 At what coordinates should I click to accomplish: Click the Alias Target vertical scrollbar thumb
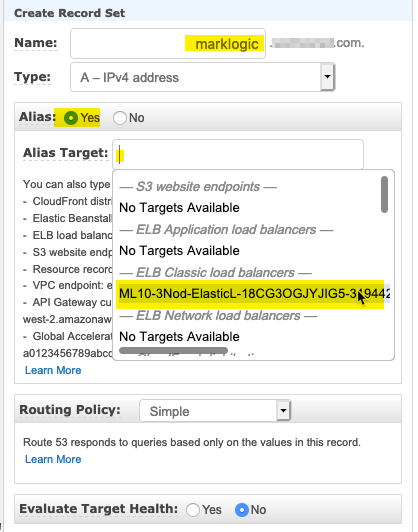(384, 194)
